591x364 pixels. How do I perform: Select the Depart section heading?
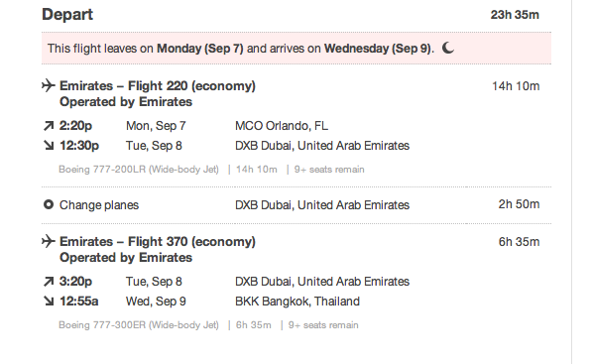[67, 15]
